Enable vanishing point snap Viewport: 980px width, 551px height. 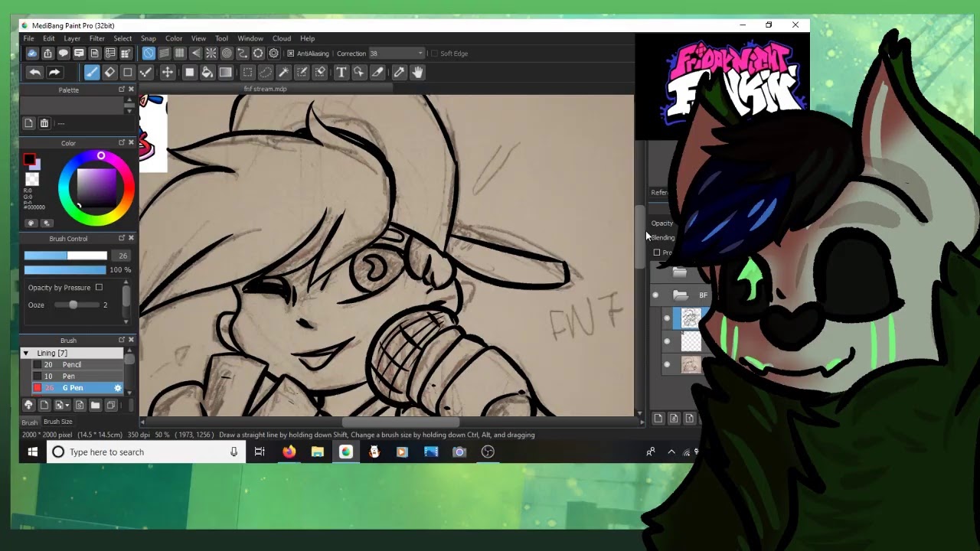(x=195, y=54)
